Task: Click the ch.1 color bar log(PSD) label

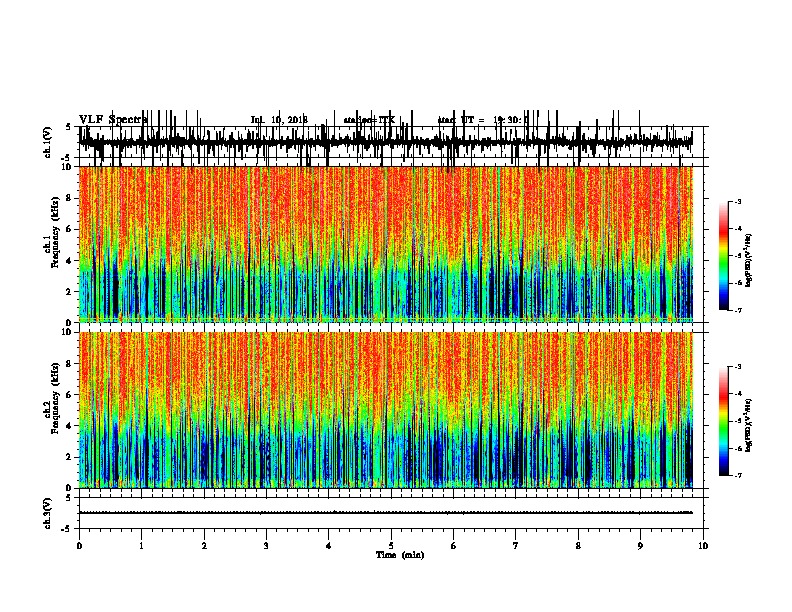Action: click(749, 261)
